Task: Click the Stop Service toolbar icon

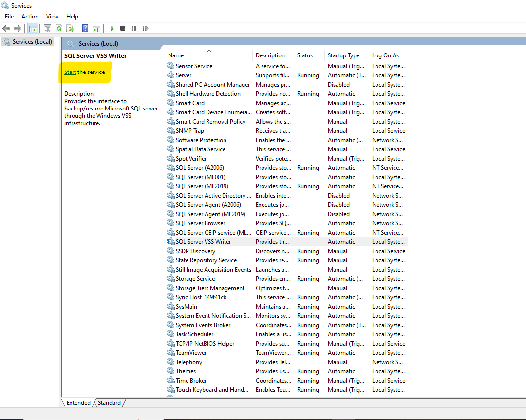Action: pos(123,29)
